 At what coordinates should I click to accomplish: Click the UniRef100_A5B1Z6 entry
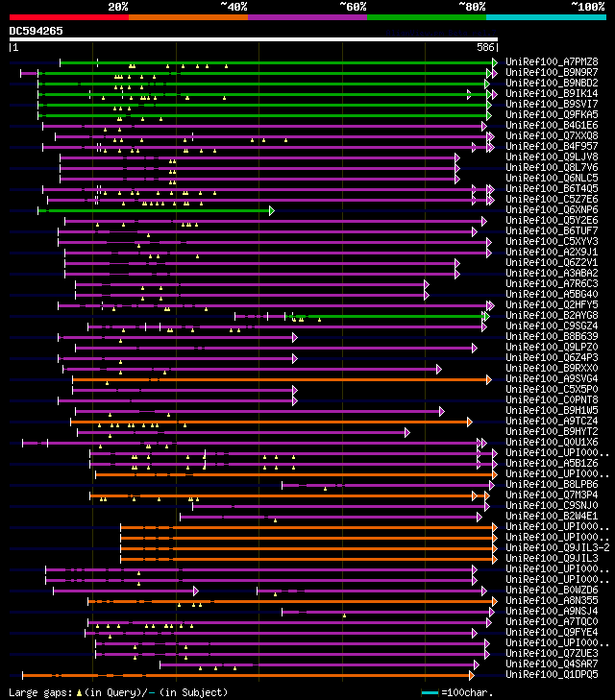click(552, 464)
